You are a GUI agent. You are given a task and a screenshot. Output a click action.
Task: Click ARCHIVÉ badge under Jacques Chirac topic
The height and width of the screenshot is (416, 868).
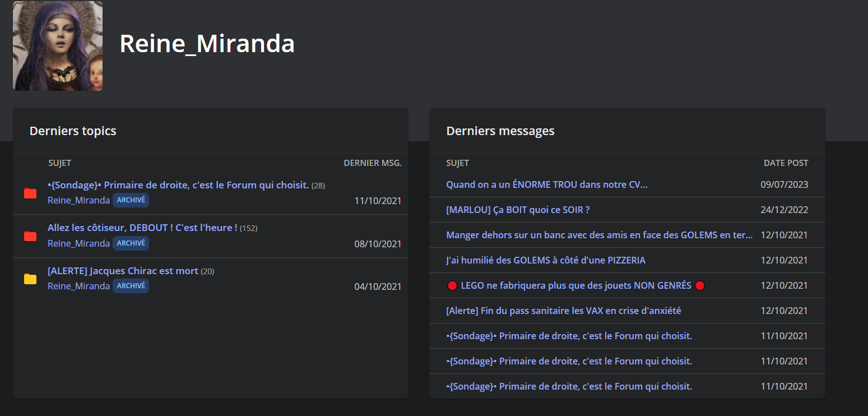click(x=131, y=286)
